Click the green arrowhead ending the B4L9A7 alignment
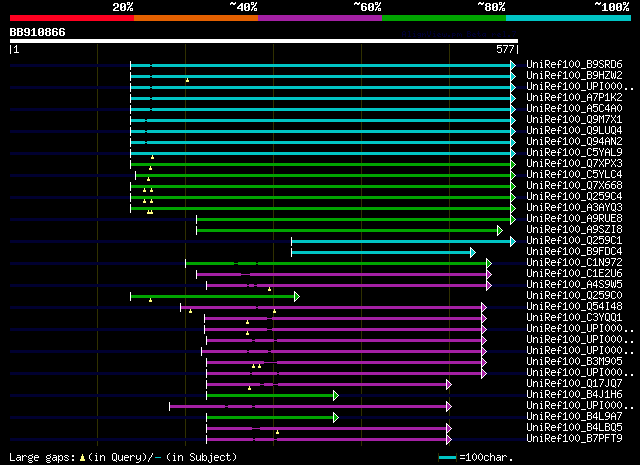The width and height of the screenshot is (640, 465). click(x=336, y=417)
